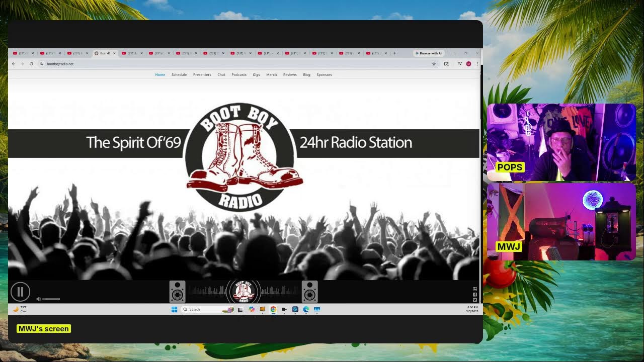Image resolution: width=644 pixels, height=362 pixels.
Task: Open Boot Boy Radio's Facebook icon
Action: (x=475, y=295)
